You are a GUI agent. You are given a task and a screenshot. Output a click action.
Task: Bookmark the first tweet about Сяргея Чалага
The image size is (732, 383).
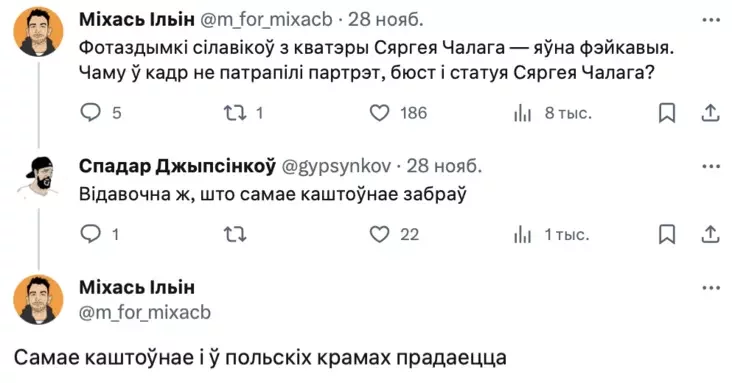(667, 113)
